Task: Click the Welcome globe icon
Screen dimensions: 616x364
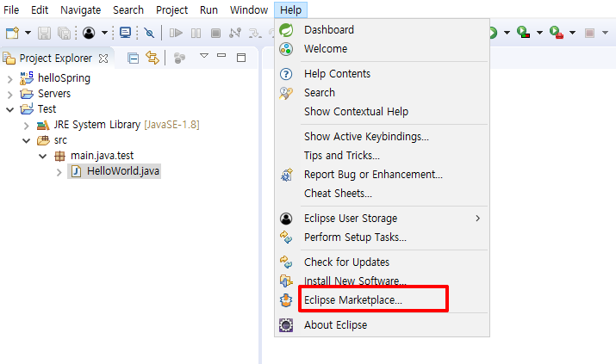Action: [286, 49]
